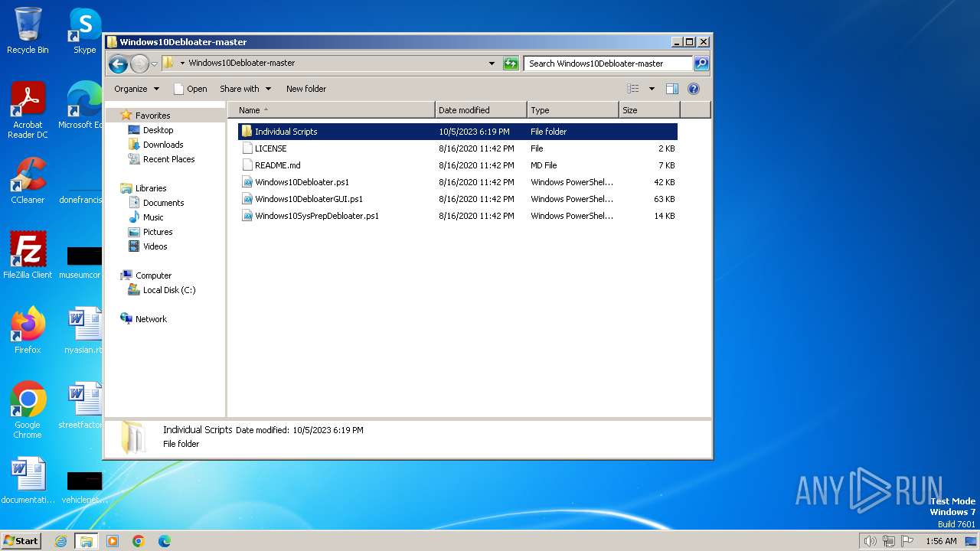Click the 8/16/2020 date of README.md
This screenshot has width=980, height=551.
point(476,165)
